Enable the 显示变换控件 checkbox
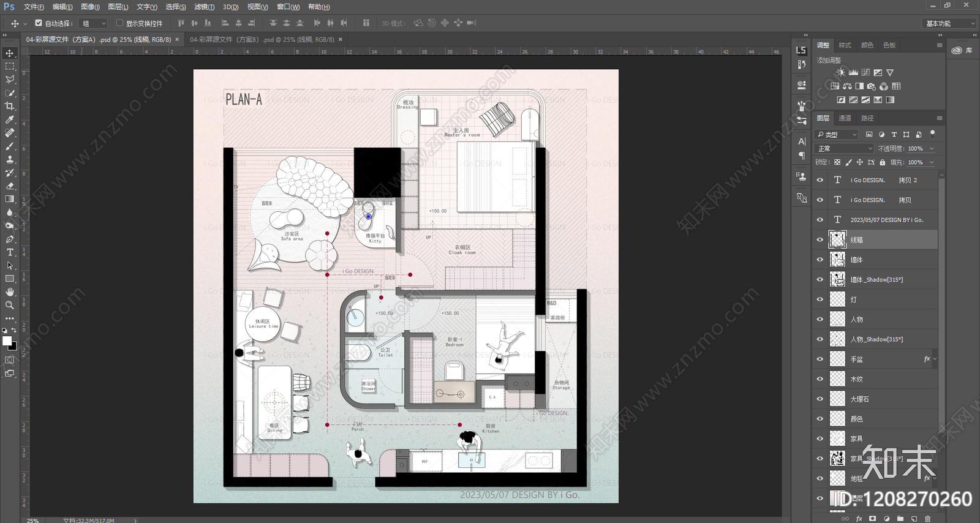This screenshot has width=980, height=523. click(119, 23)
